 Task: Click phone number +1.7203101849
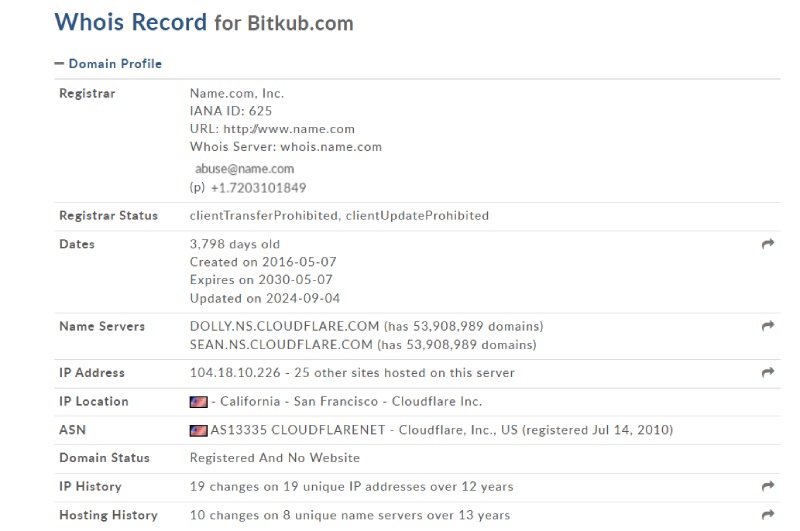(258, 188)
